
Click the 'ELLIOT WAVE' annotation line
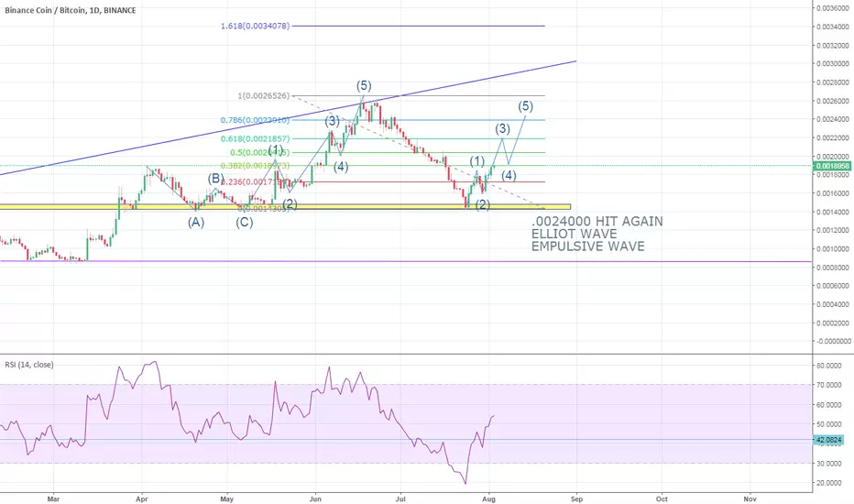pos(574,234)
